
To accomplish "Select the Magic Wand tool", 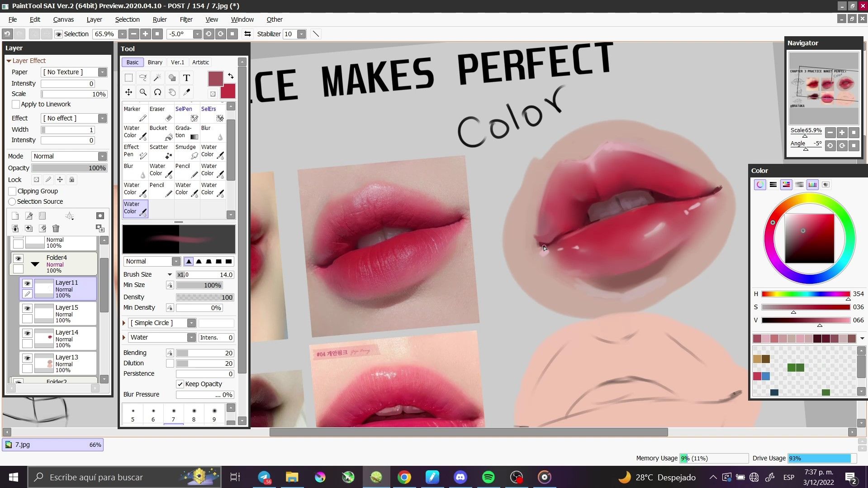I will pyautogui.click(x=157, y=77).
